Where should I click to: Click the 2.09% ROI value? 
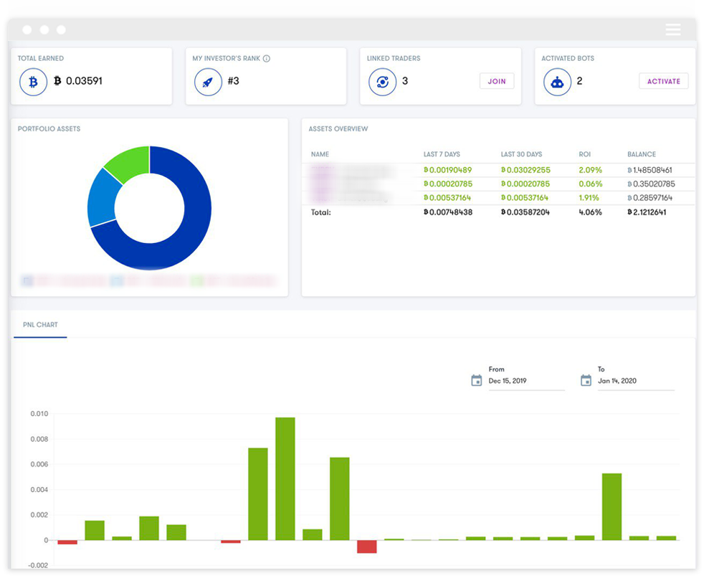tap(590, 170)
